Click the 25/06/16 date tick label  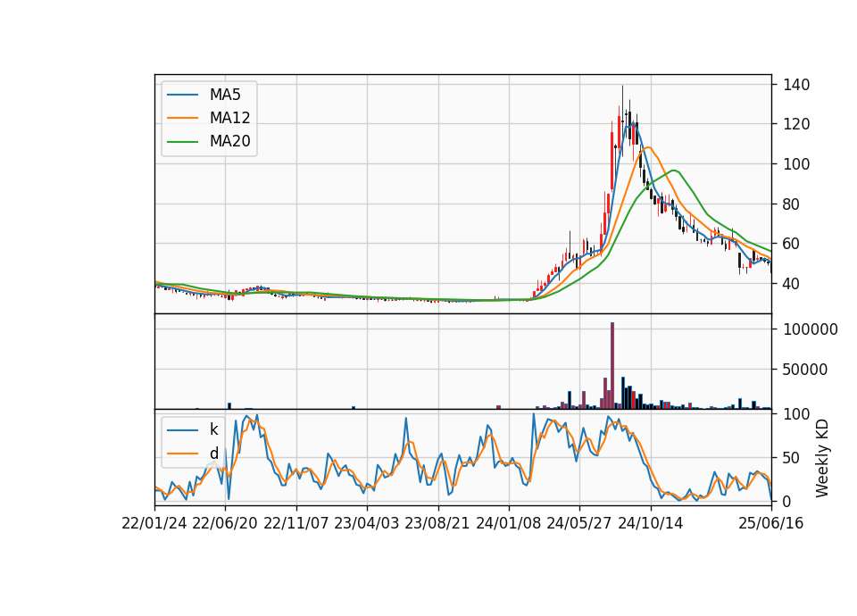pos(771,524)
